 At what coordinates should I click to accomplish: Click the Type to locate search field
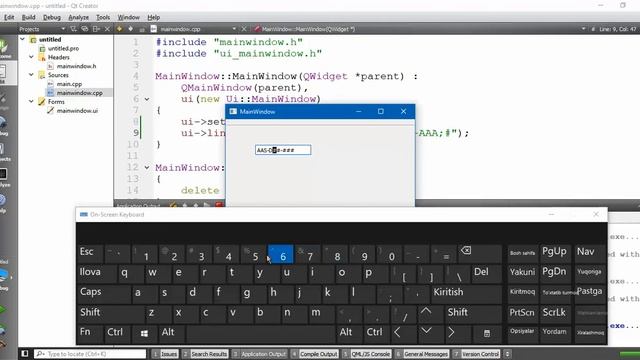click(x=90, y=354)
